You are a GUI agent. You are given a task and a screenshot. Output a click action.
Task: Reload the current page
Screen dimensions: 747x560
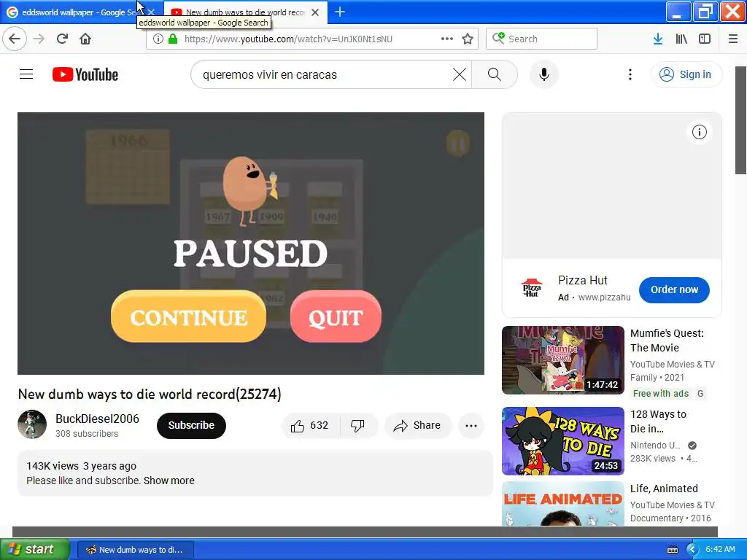pyautogui.click(x=63, y=39)
